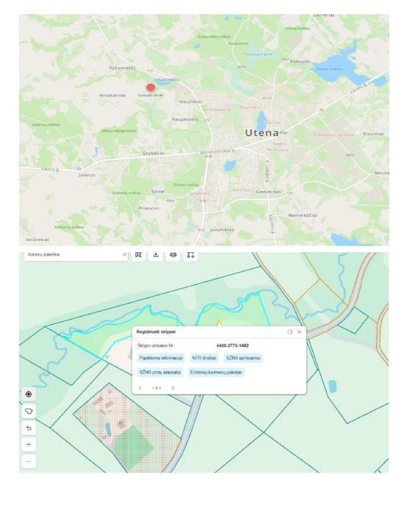
Task: Click the Piliakalnis map label
Action: [x=149, y=208]
